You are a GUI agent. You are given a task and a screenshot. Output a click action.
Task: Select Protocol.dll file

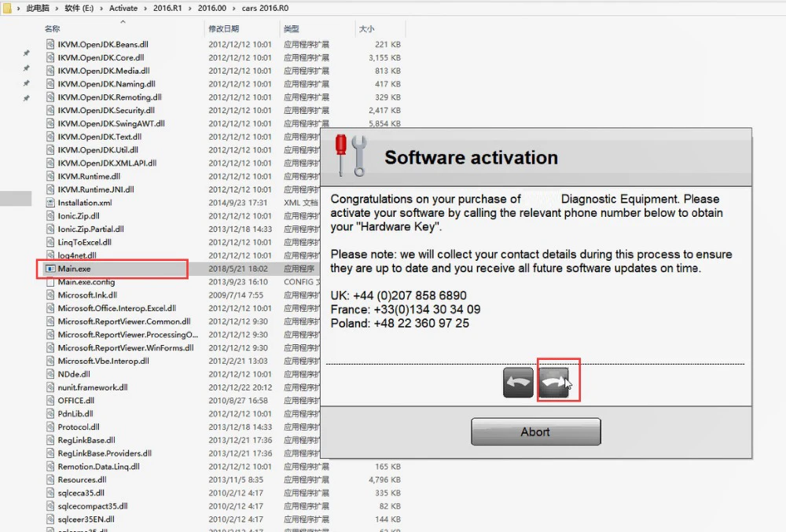pyautogui.click(x=79, y=427)
